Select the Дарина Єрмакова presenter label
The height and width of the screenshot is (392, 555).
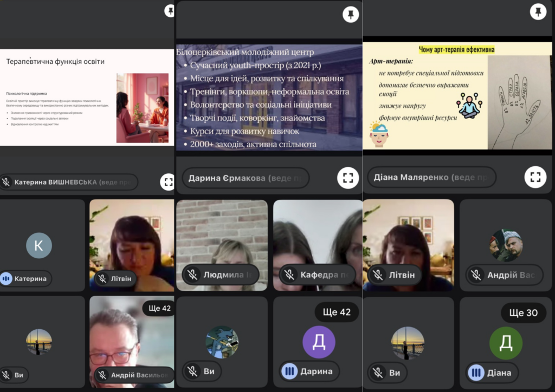(x=246, y=178)
